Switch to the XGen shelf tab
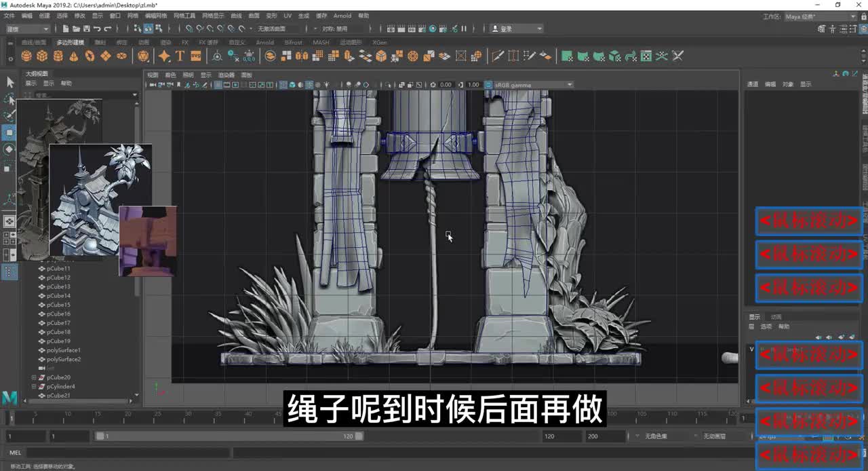The image size is (868, 471). pyautogui.click(x=380, y=42)
